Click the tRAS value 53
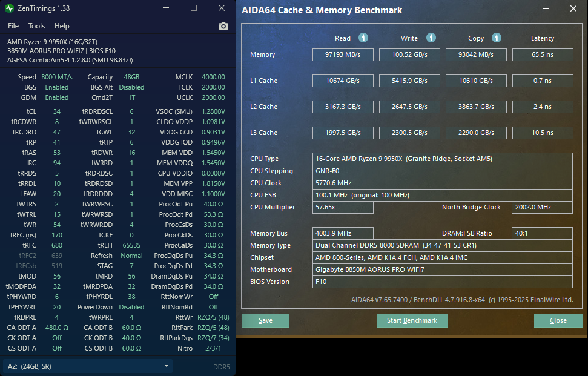 (57, 153)
